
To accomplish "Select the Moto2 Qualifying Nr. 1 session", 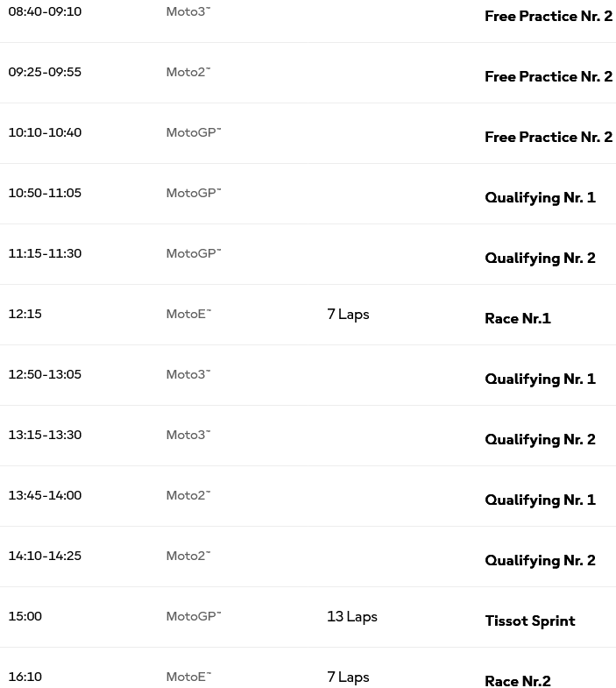I will pyautogui.click(x=540, y=500).
